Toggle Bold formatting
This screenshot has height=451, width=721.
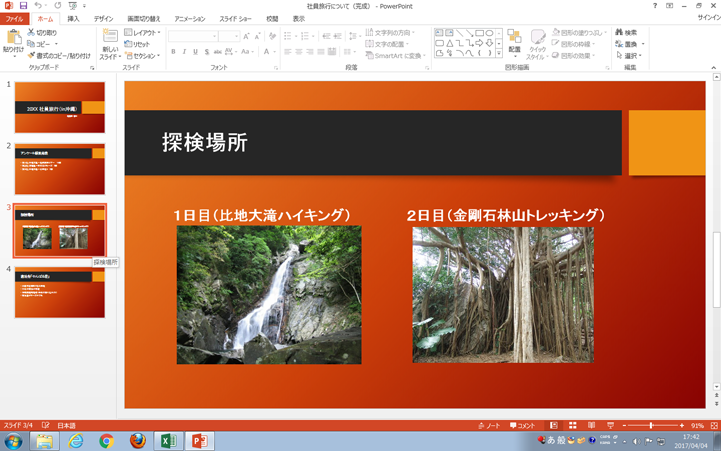click(x=173, y=52)
